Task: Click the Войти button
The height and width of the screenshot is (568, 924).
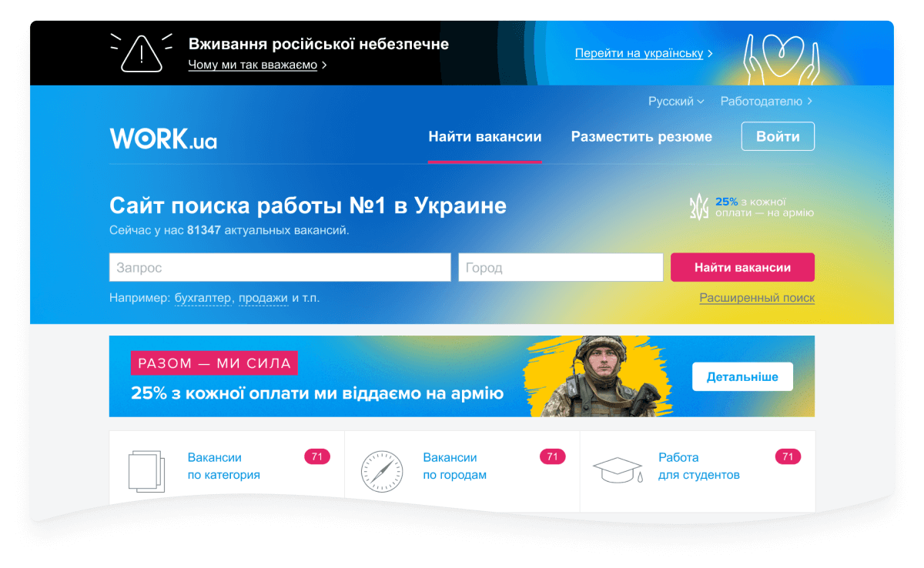Action: point(778,136)
